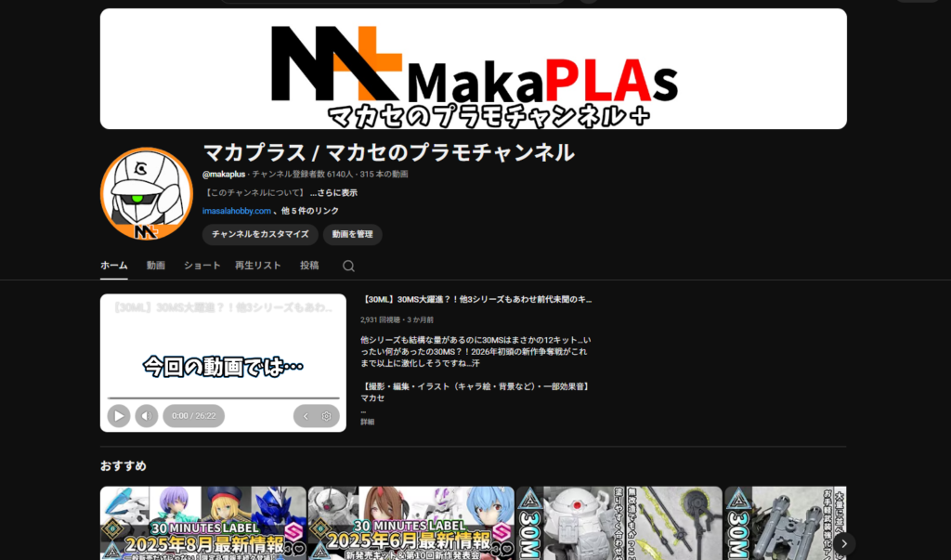
Task: Go to the 再生リスト tab
Action: click(x=257, y=266)
